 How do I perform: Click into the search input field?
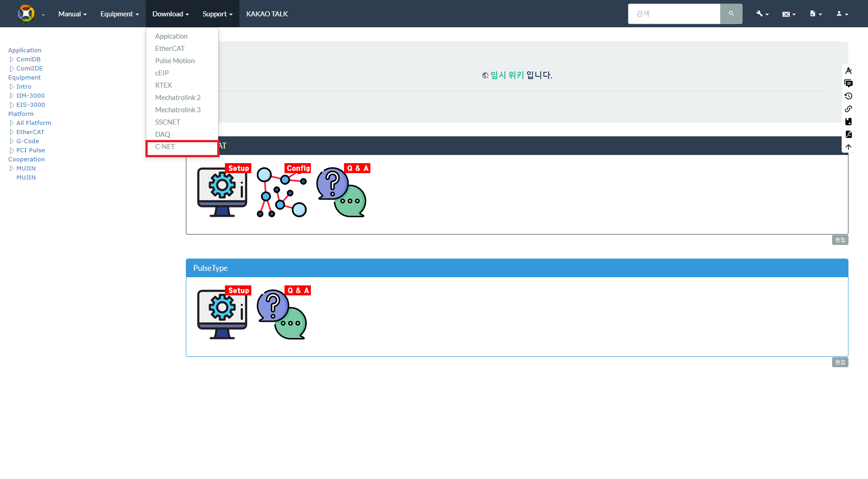tap(673, 14)
